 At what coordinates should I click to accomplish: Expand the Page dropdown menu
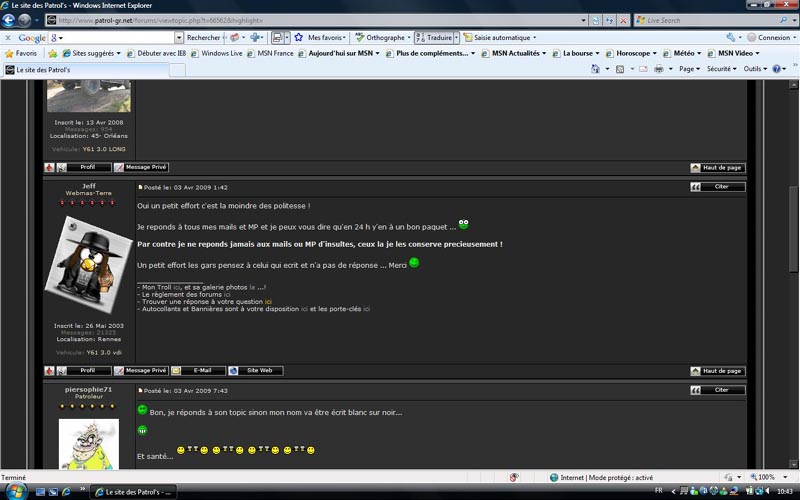click(x=689, y=69)
